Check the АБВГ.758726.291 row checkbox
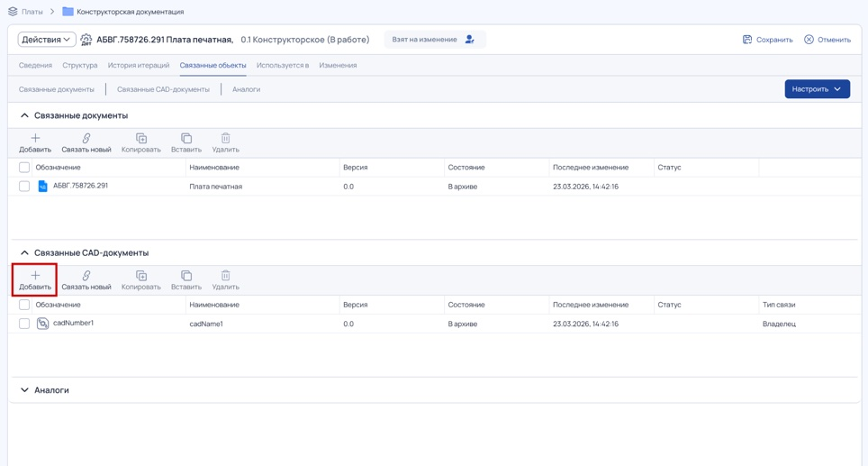Image resolution: width=868 pixels, height=466 pixels. (24, 187)
